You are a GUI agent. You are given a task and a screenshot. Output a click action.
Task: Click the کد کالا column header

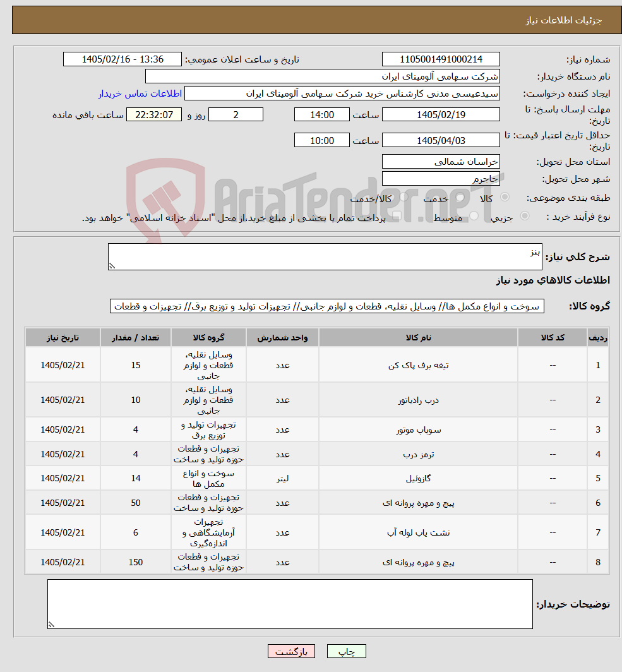[552, 337]
